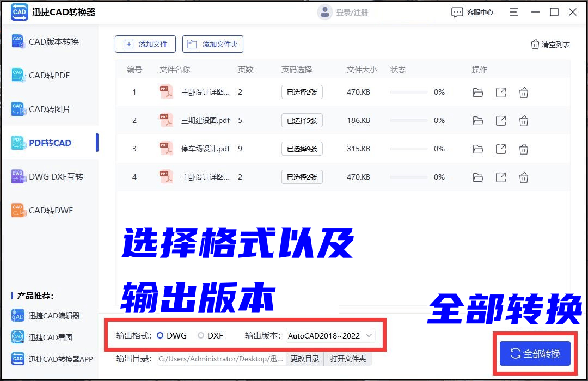This screenshot has width=588, height=381.
Task: Click 登录/注册 link
Action: 352,13
